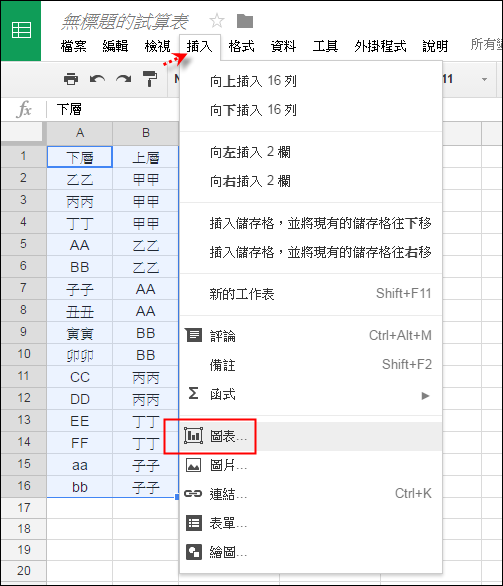
Task: Click cell A7 containing 子子
Action: point(80,289)
